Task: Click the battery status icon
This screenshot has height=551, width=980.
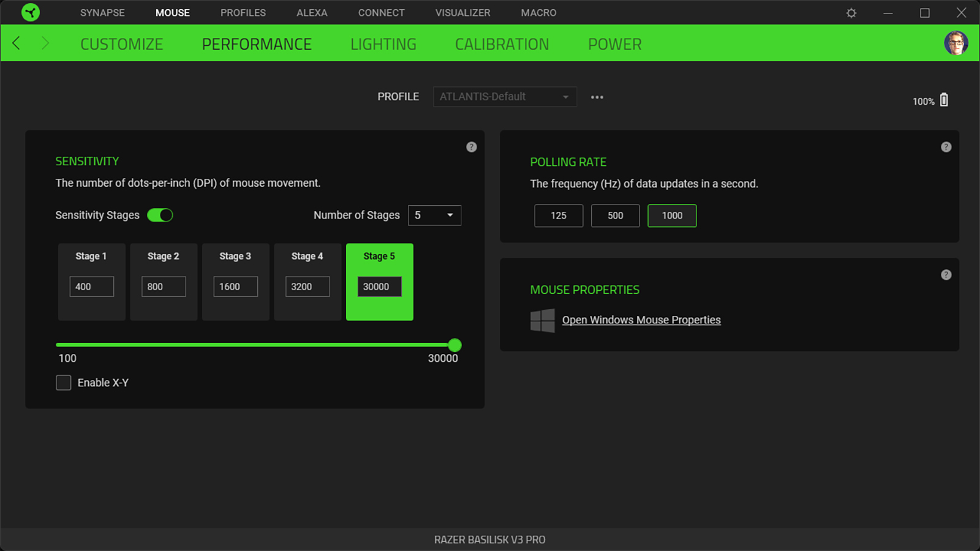Action: 944,100
